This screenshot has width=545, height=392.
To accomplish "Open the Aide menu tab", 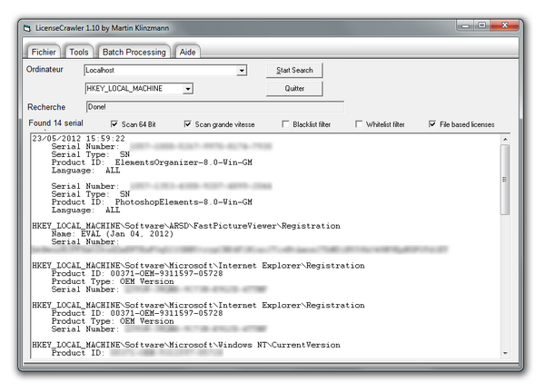I will [x=187, y=52].
